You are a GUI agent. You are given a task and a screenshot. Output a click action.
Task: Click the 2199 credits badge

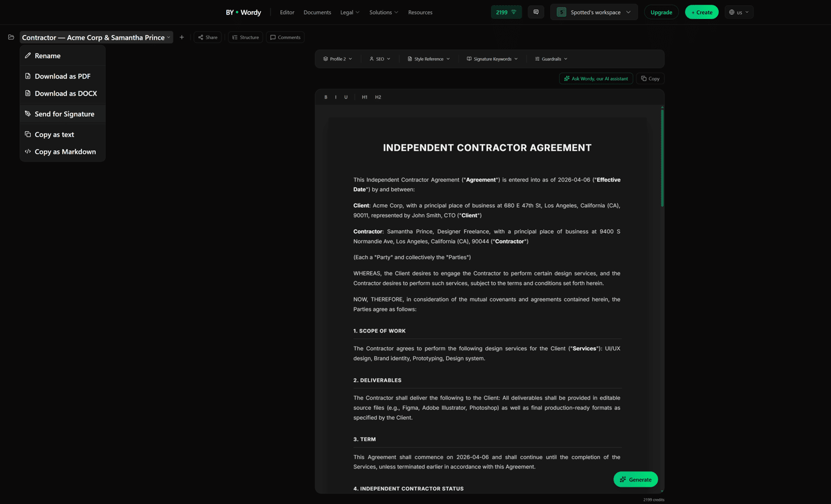tap(506, 12)
